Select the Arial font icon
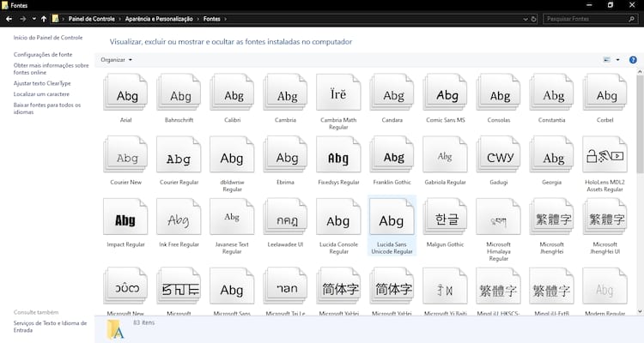 [125, 93]
